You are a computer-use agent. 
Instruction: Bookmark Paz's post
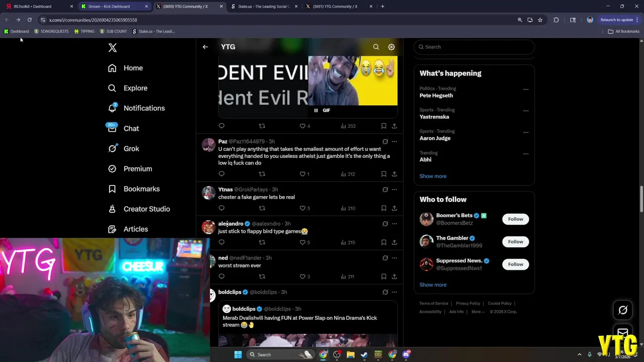click(383, 174)
